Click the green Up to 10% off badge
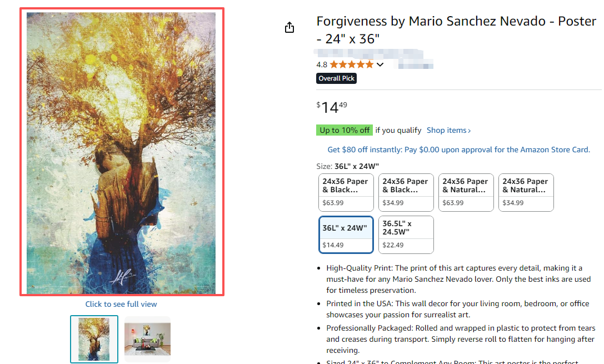 tap(345, 130)
